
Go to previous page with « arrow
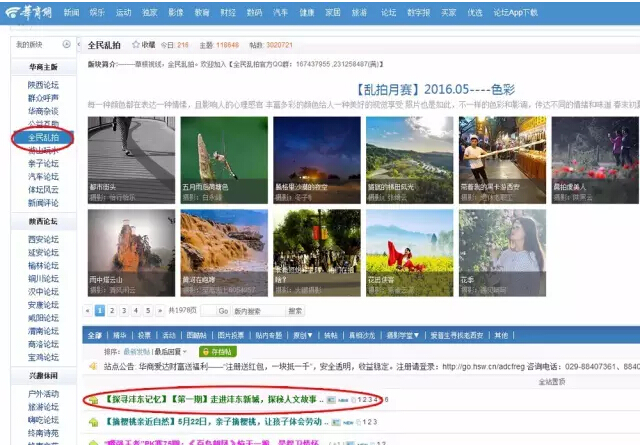87,311
